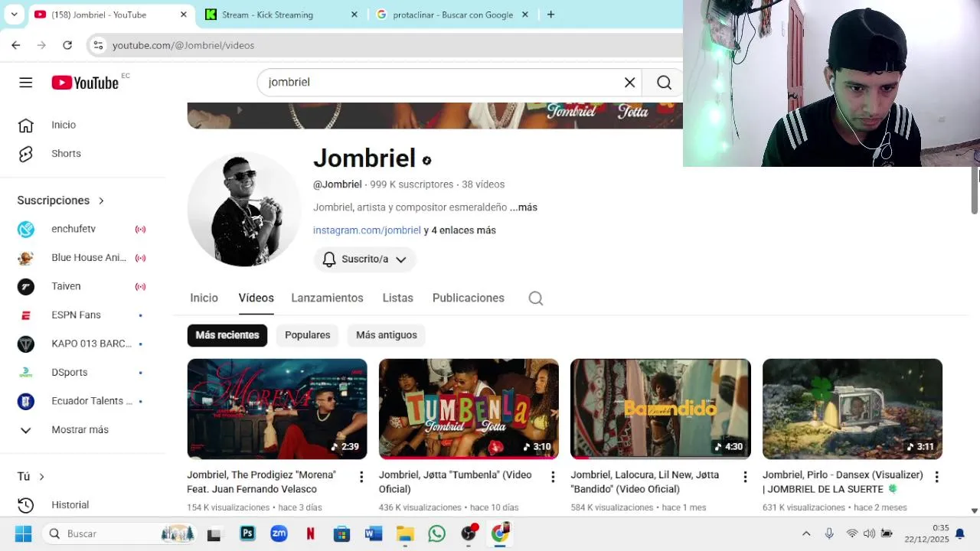Expand channel description with ...más
Screen dimensions: 980x551
pos(524,207)
